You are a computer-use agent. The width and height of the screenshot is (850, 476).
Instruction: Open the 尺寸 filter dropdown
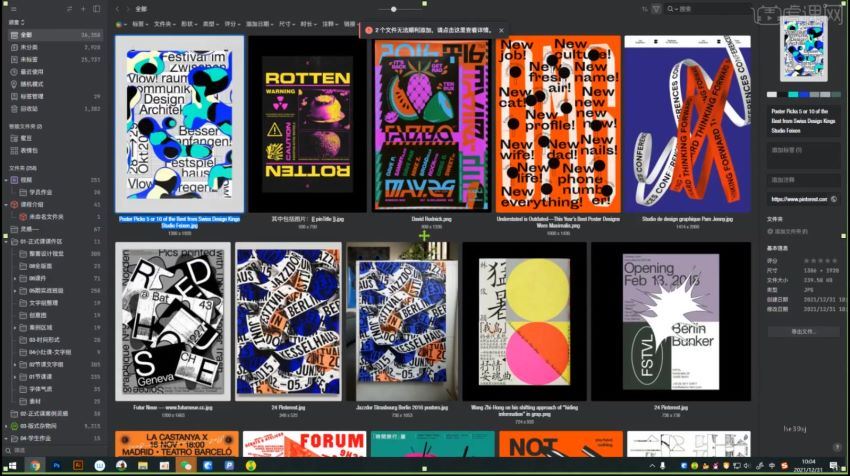(286, 24)
